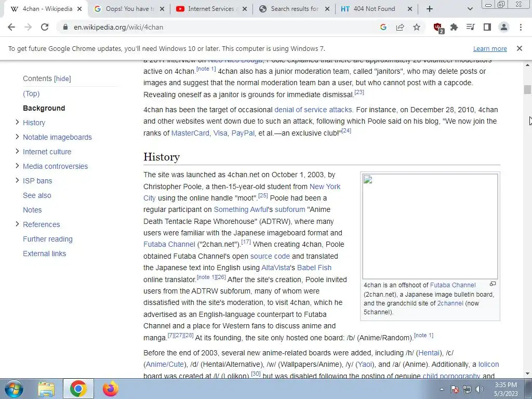532x399 pixels.
Task: Open Futaba Channel link in image caption
Action: [453, 285]
